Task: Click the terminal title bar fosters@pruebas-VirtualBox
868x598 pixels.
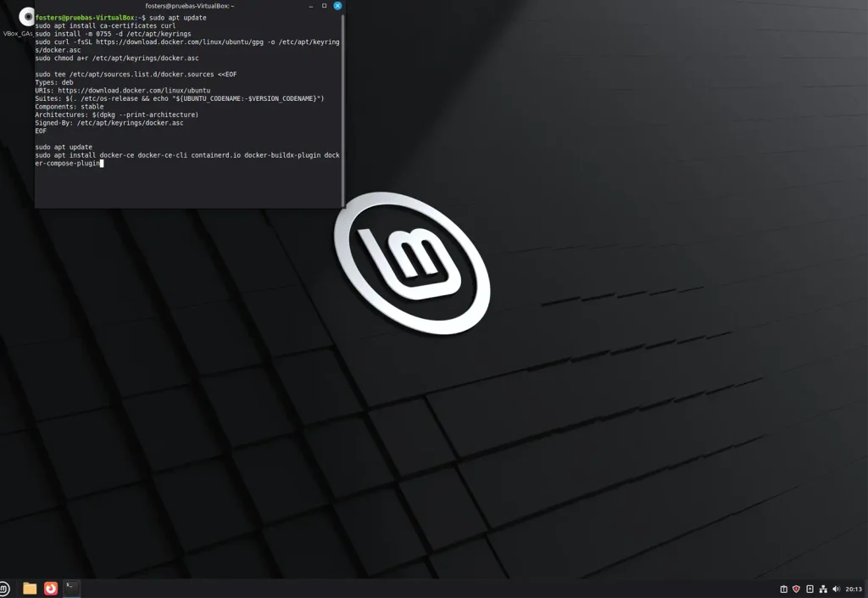Action: click(189, 6)
